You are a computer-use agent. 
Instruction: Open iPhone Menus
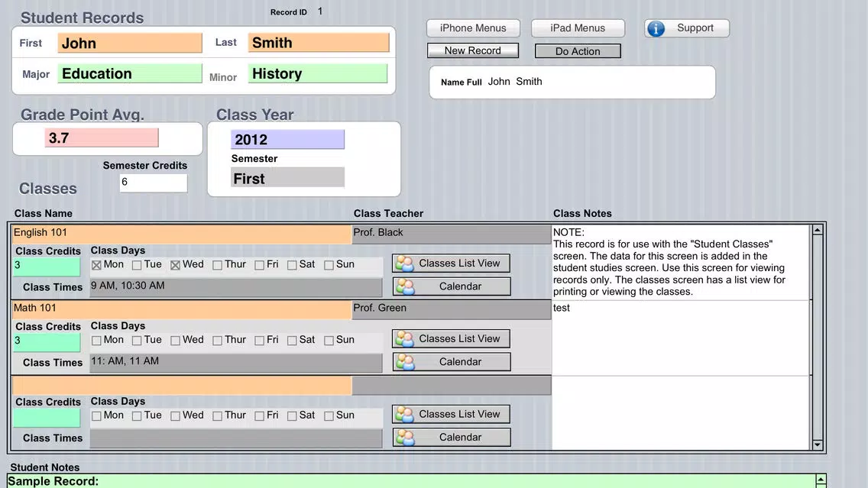(x=473, y=28)
